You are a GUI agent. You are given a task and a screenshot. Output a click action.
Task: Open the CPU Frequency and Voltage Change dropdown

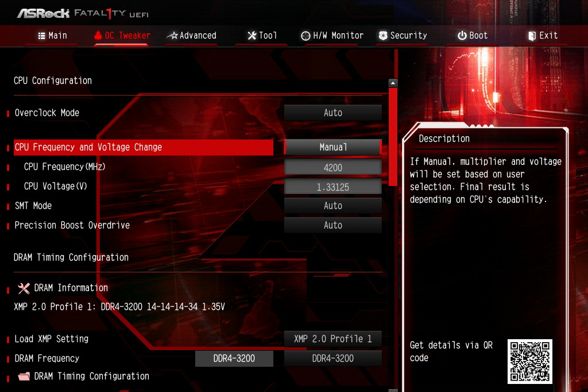pyautogui.click(x=333, y=148)
